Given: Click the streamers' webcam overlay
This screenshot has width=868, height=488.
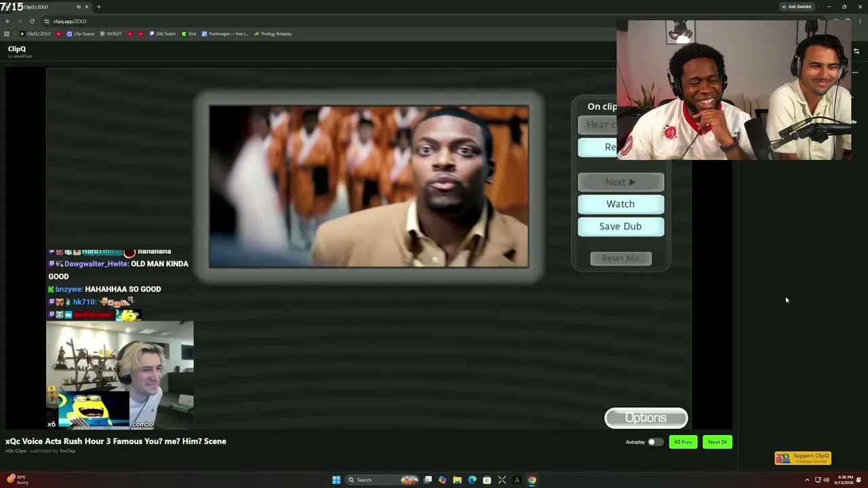Looking at the screenshot, I should [734, 89].
